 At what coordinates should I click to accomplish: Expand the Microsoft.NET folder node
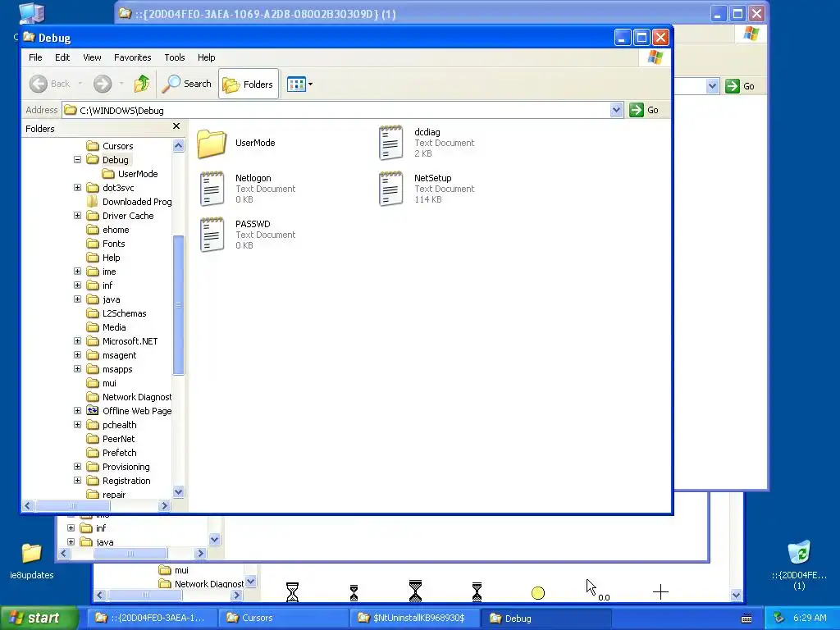(x=78, y=340)
